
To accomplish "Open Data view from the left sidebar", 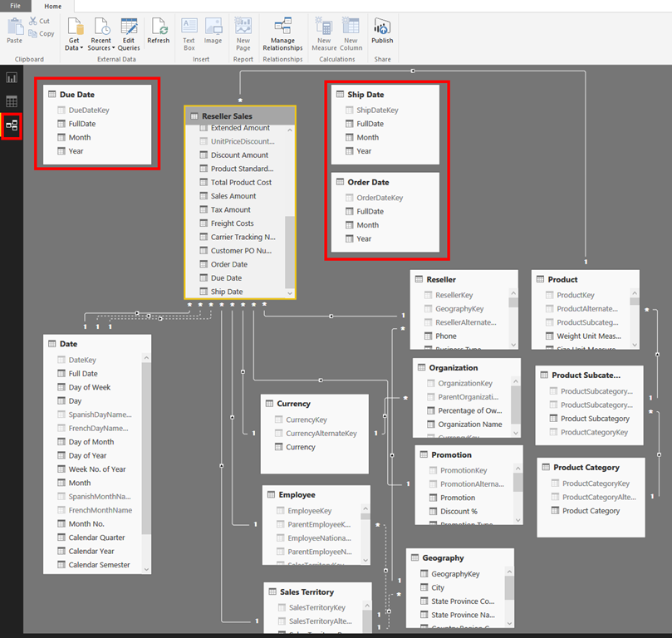I will 12,101.
